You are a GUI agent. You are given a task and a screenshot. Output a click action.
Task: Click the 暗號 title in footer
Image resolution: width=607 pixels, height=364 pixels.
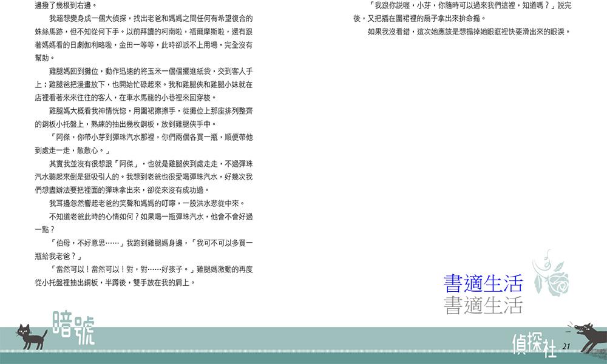(x=73, y=328)
